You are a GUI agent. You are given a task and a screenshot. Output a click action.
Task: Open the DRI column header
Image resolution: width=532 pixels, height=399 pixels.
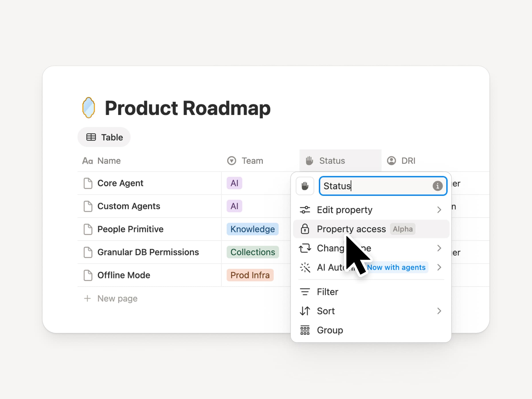(401, 161)
